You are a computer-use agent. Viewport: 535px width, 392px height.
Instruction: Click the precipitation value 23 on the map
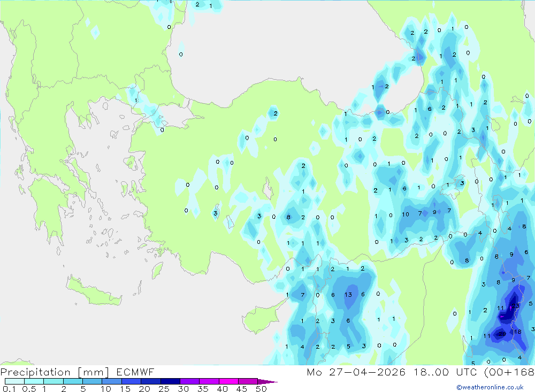click(x=516, y=306)
